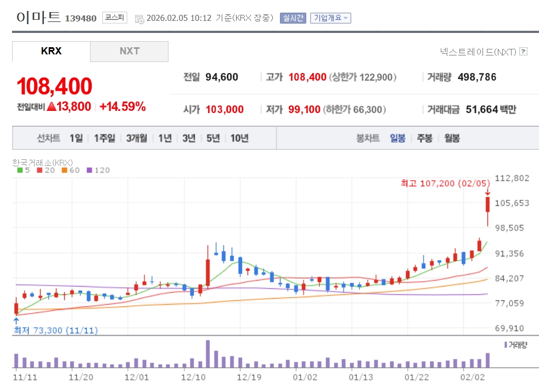
Task: Switch to the NXT tab
Action: coord(129,51)
